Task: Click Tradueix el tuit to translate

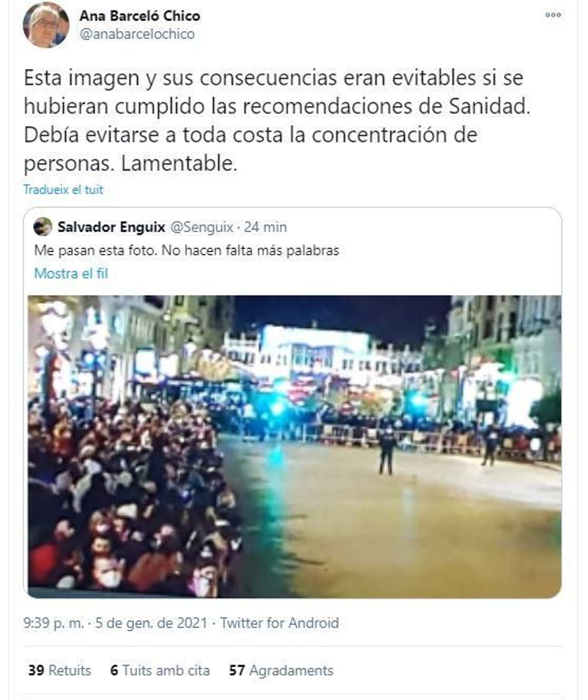Action: tap(63, 190)
